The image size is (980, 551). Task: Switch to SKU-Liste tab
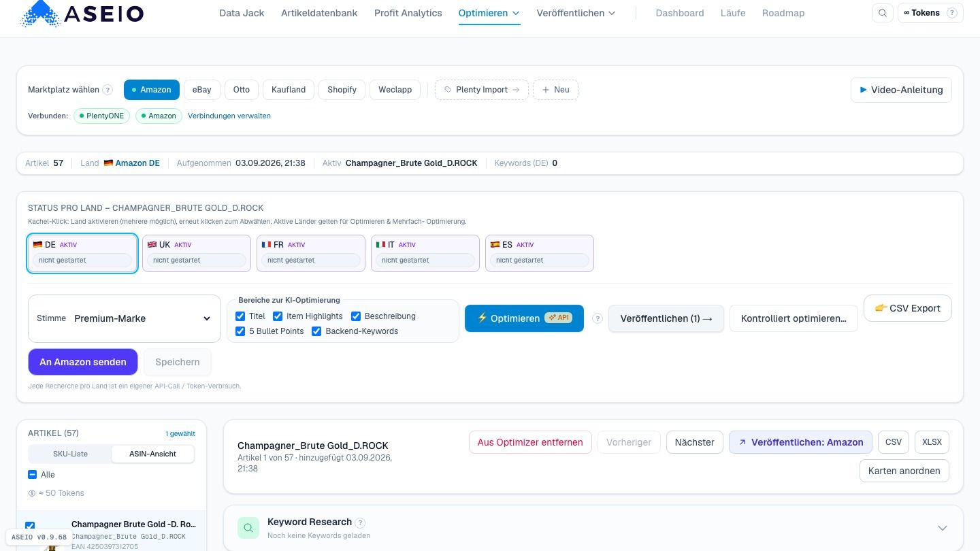pos(70,454)
